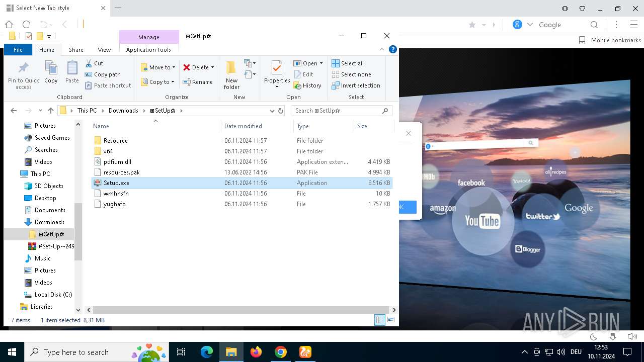Click Paste shortcut in the ribbon
This screenshot has height=362, width=644.
[108, 85]
